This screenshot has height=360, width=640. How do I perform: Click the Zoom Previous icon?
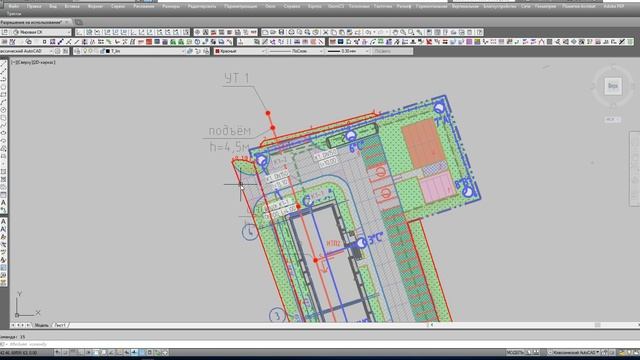(x=419, y=32)
